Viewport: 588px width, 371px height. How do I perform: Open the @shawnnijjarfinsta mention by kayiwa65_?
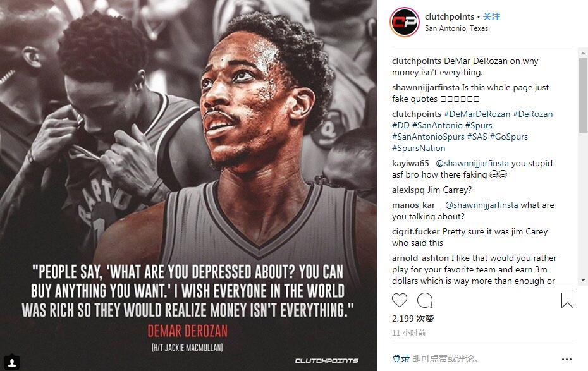tap(472, 164)
